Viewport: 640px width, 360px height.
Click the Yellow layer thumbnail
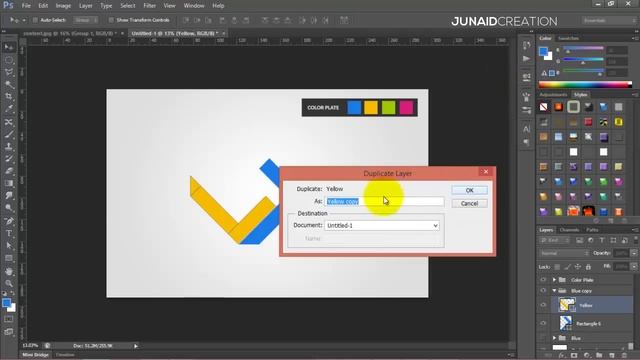point(567,305)
